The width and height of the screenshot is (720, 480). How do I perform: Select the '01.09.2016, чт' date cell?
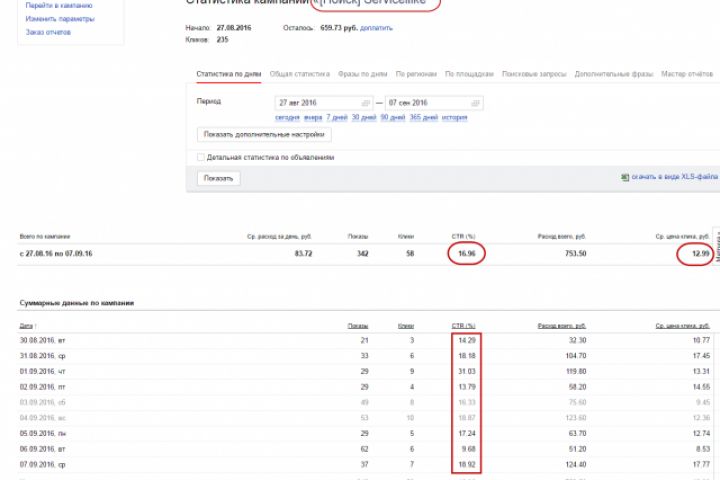pos(43,372)
